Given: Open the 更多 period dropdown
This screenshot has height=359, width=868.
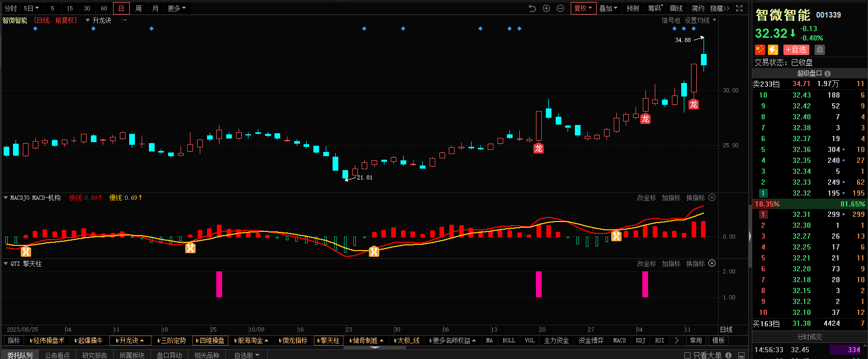Looking at the screenshot, I should 176,8.
